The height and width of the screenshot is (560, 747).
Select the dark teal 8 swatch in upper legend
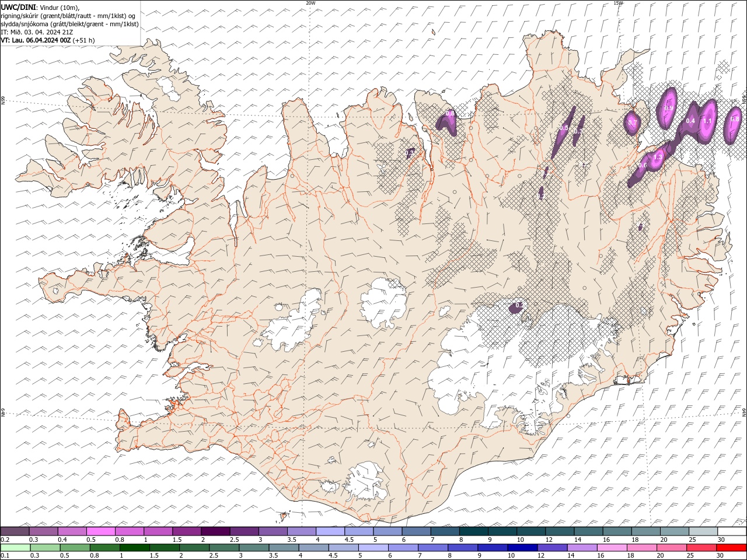473,531
